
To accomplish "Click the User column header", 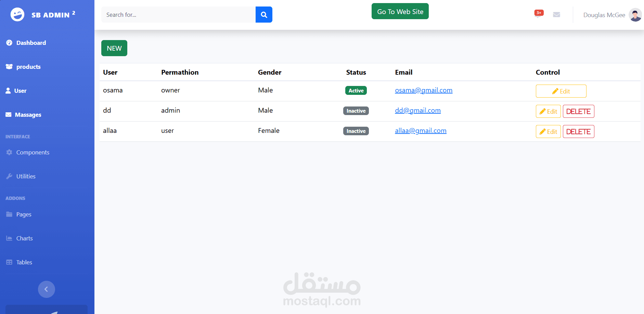I will [110, 72].
